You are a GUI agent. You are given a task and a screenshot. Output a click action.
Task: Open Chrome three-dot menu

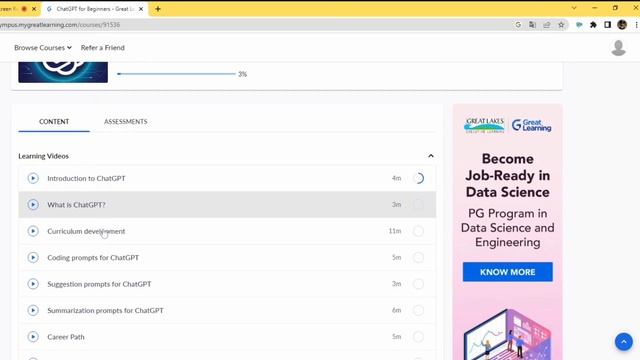point(636,25)
